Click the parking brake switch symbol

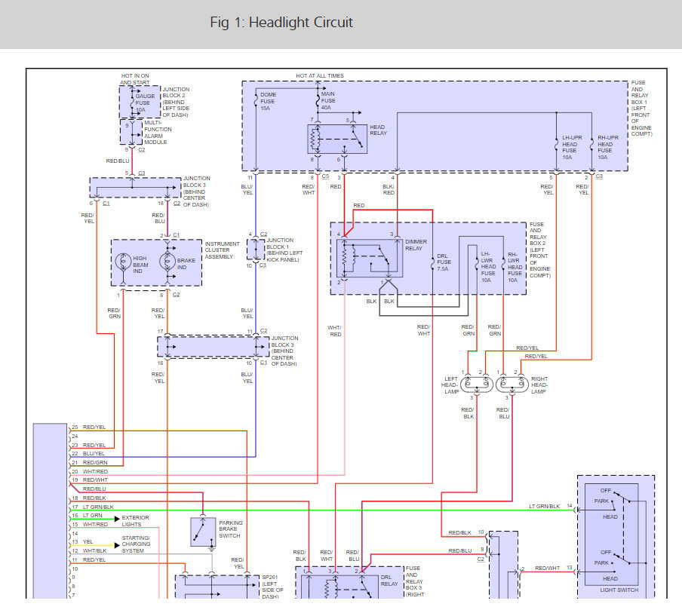(203, 532)
